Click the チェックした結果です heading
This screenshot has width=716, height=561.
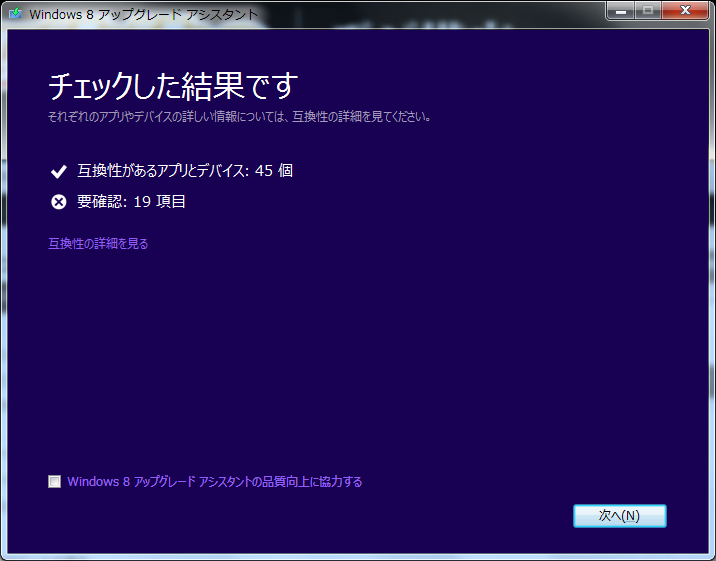(173, 86)
